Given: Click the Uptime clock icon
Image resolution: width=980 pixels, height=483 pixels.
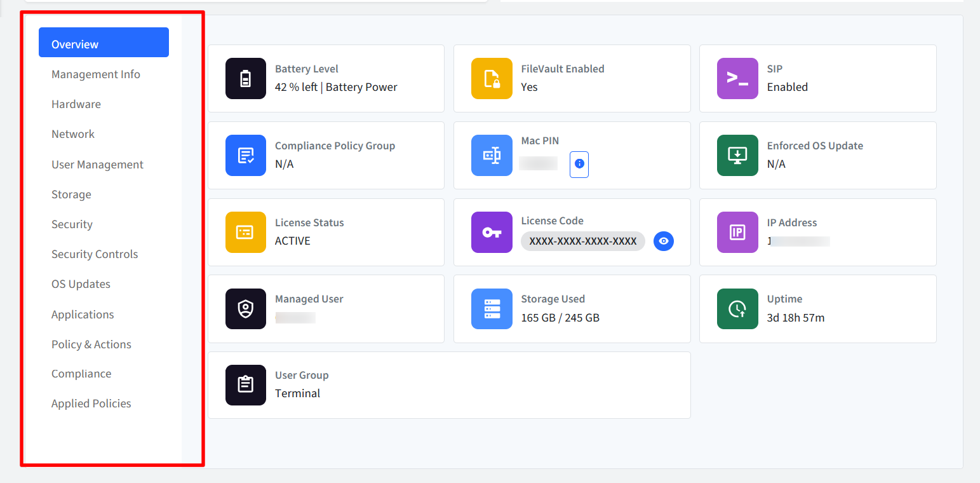Looking at the screenshot, I should coord(737,309).
